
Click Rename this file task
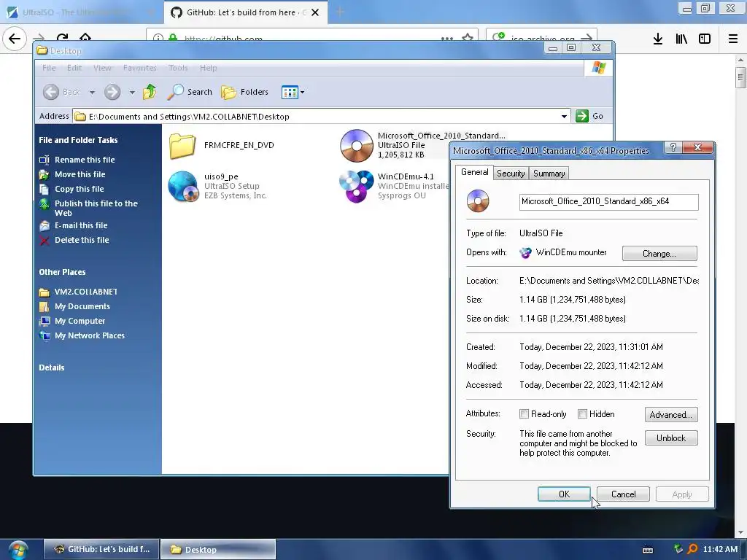pos(85,160)
